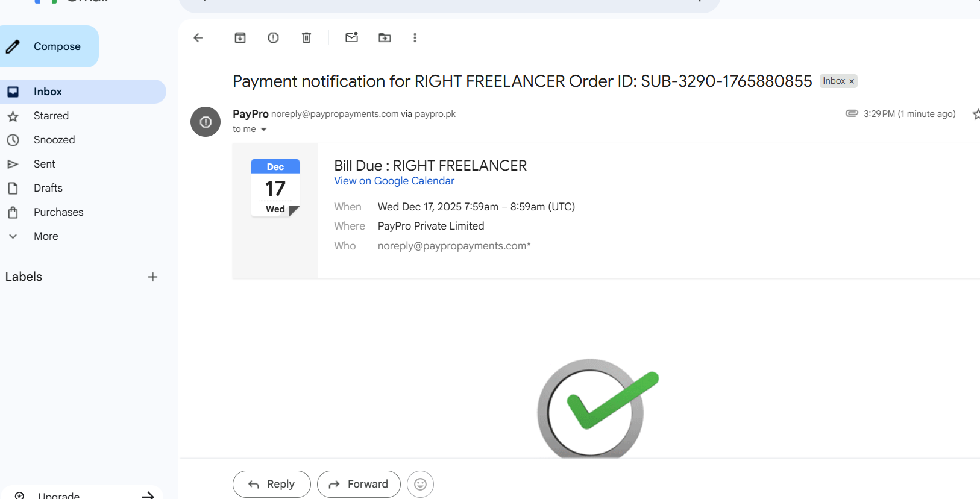Report this email as spam
The width and height of the screenshot is (980, 499).
click(273, 38)
